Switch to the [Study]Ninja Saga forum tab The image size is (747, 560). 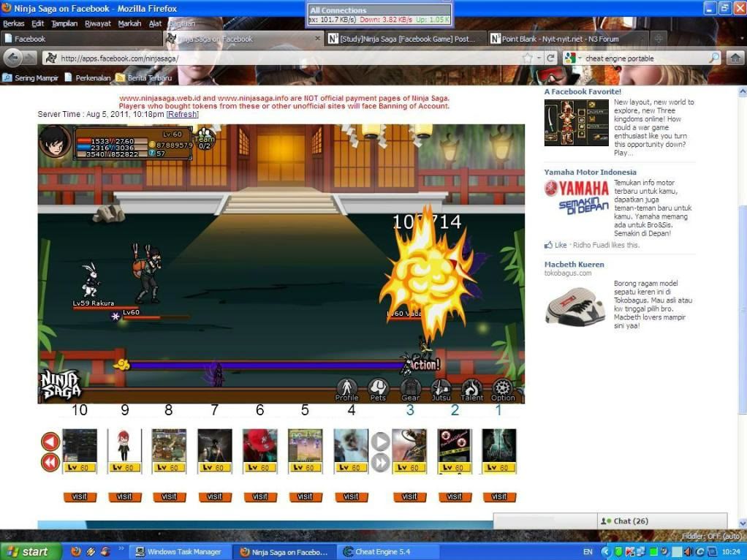pos(405,39)
